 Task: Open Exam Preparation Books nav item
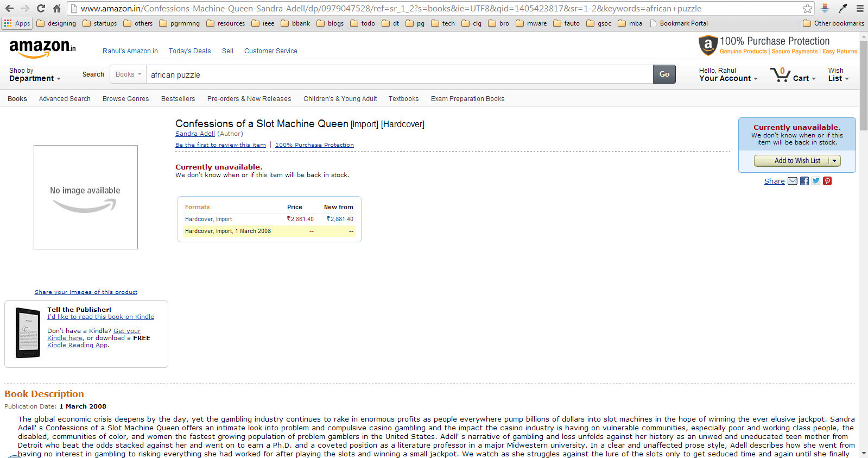coord(467,99)
